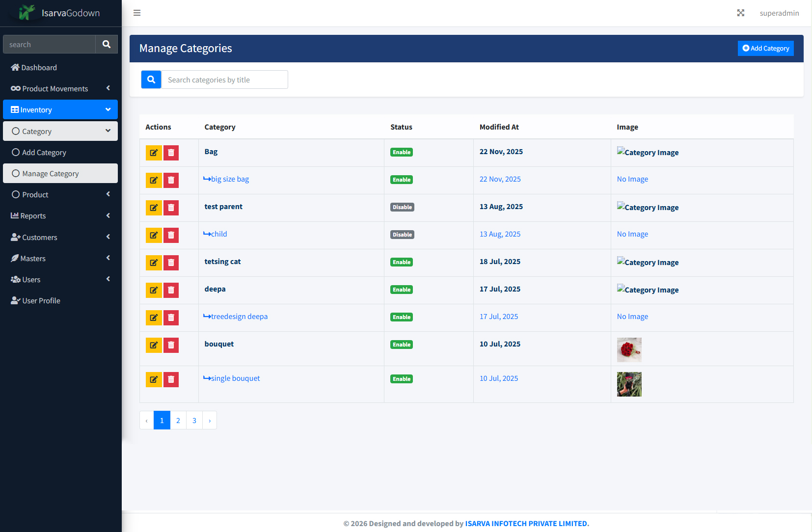Viewport: 812px width, 532px height.
Task: Click the Enable status badge for Bag
Action: pyautogui.click(x=402, y=152)
